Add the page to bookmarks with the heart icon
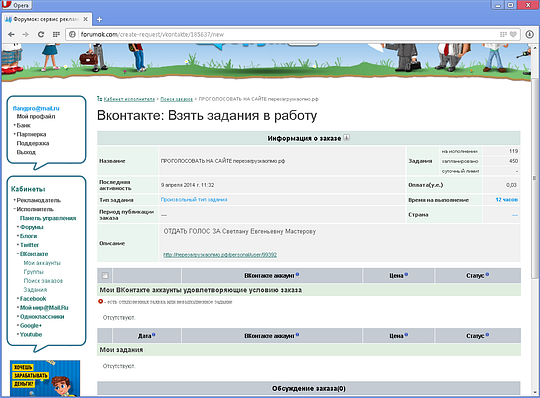The image size is (540, 398). (x=513, y=34)
